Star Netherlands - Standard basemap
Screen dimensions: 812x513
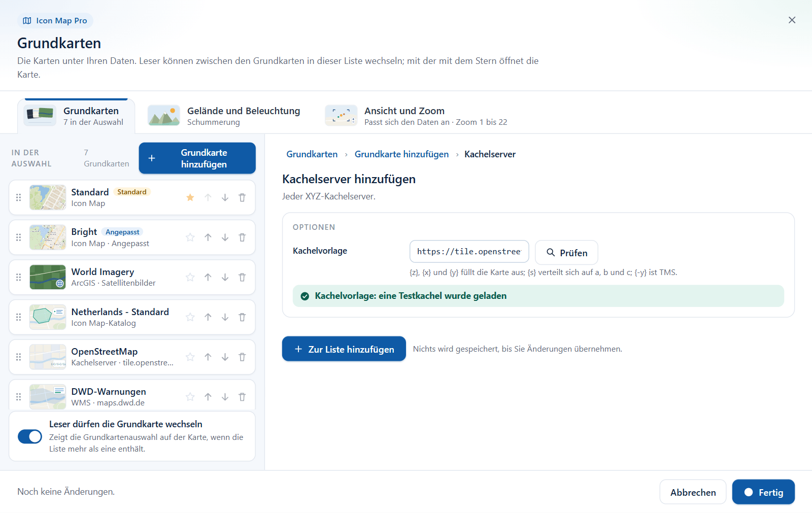(x=190, y=317)
